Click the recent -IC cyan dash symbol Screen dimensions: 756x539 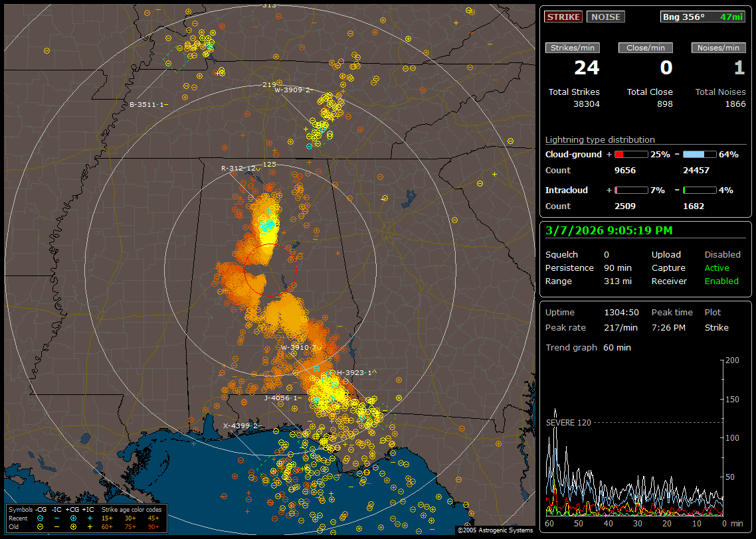(x=57, y=517)
